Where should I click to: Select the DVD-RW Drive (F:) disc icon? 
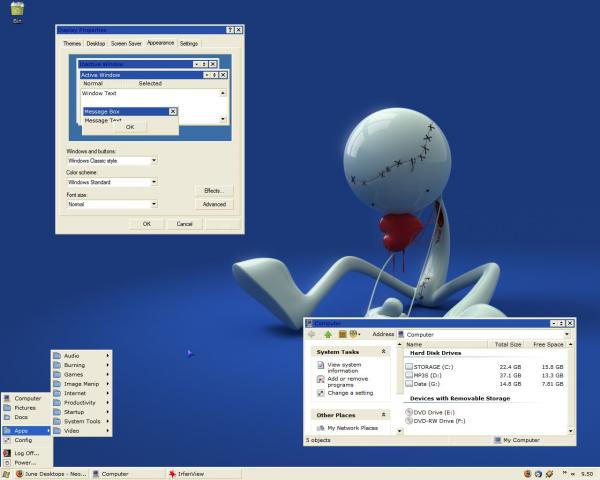click(x=409, y=421)
